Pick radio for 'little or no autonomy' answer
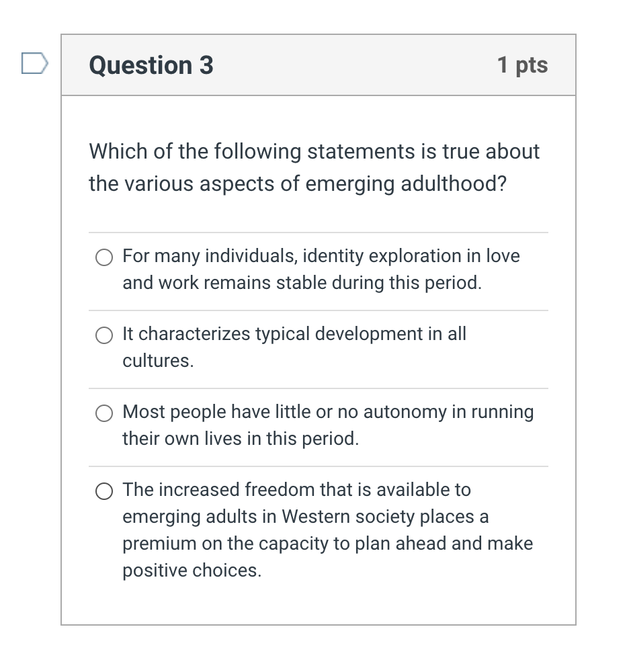629x672 pixels. coord(104,413)
